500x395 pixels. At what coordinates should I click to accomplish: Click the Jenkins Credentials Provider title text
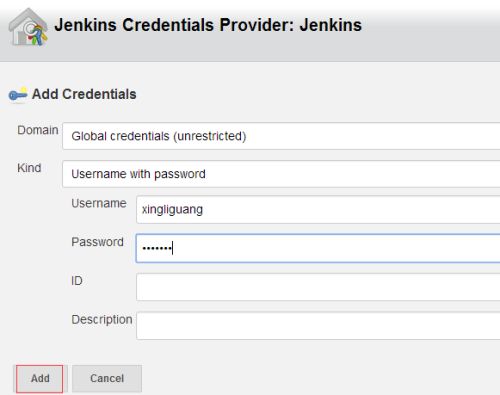pos(208,25)
